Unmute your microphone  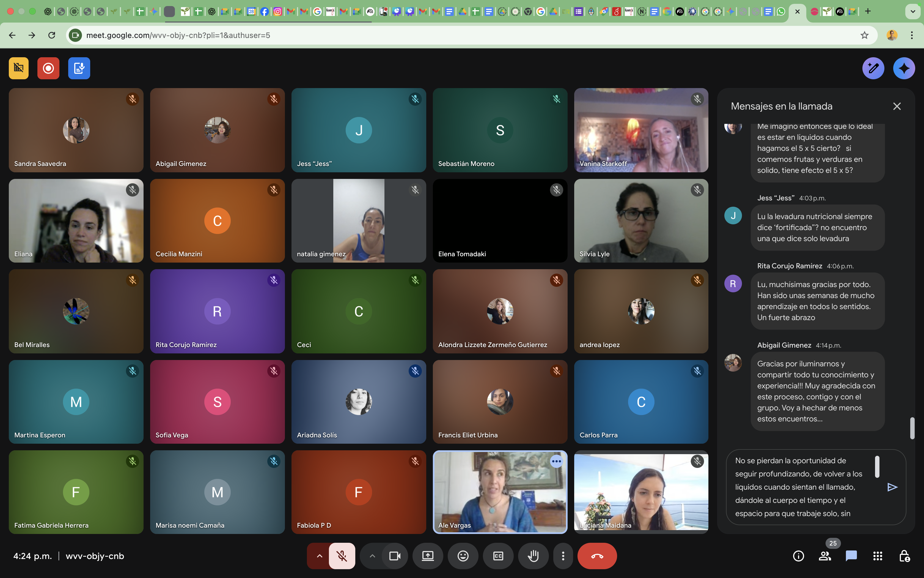(x=342, y=556)
